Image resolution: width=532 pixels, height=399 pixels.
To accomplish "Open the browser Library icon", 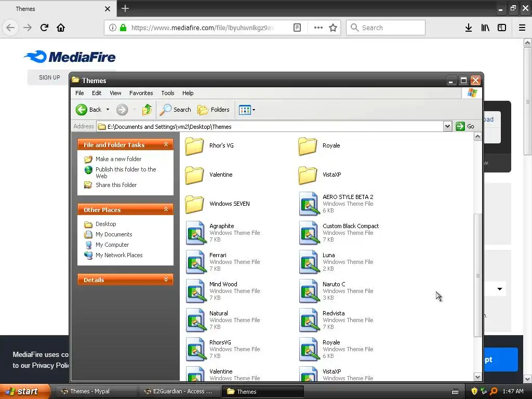I will (x=485, y=28).
